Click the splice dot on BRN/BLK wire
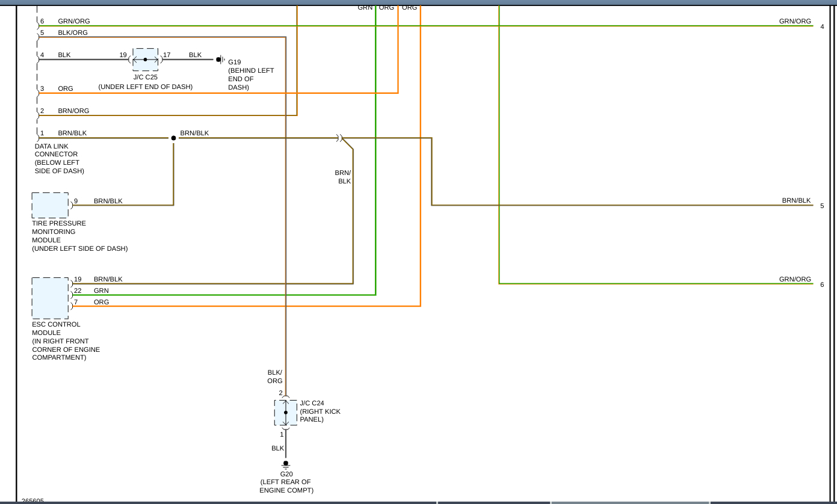Viewport: 837px width, 504px height. point(173,138)
